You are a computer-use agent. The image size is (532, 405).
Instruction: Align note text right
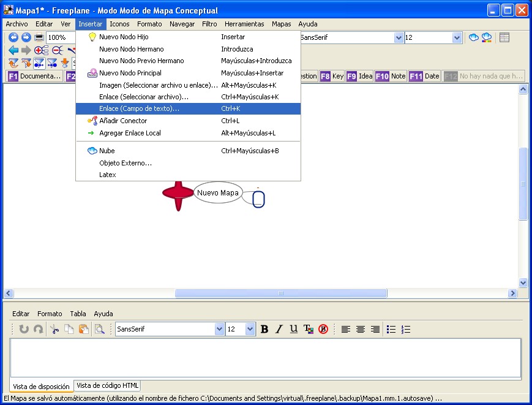click(375, 329)
